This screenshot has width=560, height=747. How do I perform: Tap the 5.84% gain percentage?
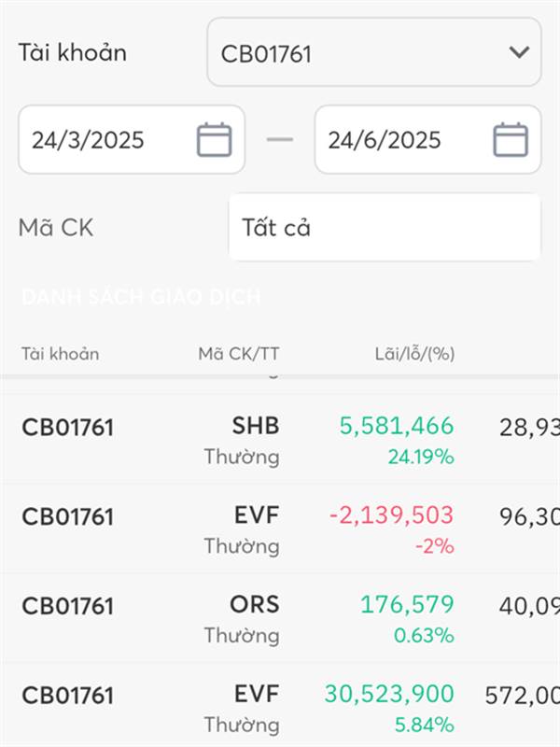click(424, 726)
